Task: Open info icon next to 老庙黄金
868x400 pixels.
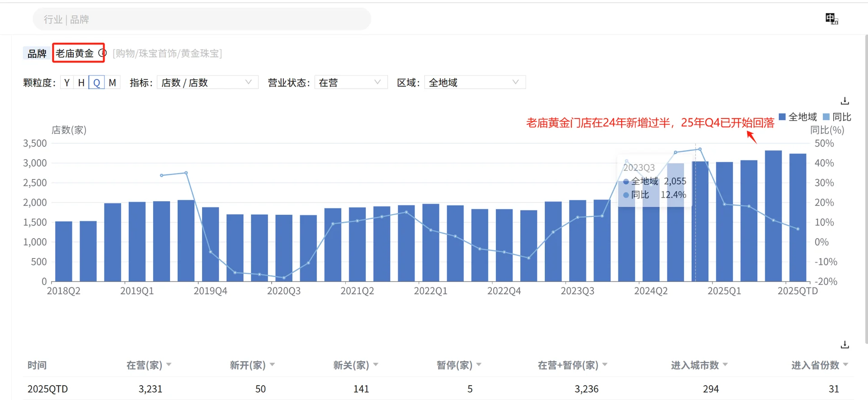Action: [102, 53]
